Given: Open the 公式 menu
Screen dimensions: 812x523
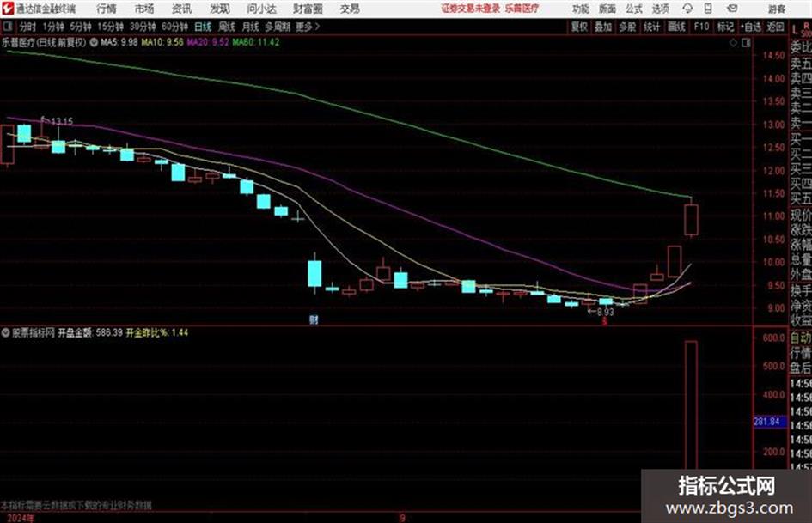Looking at the screenshot, I should point(634,9).
